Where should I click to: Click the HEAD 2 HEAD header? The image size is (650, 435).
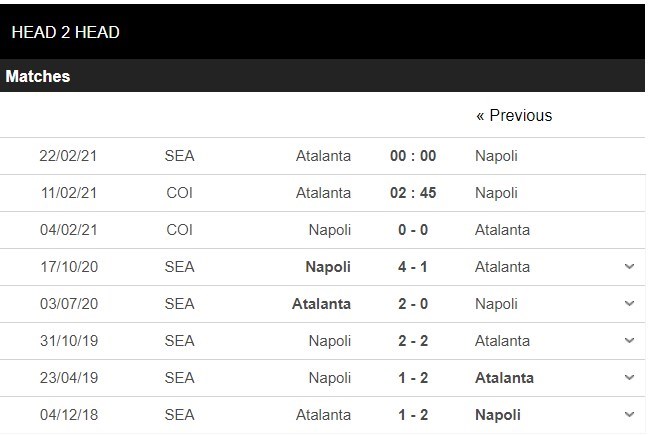[x=66, y=32]
